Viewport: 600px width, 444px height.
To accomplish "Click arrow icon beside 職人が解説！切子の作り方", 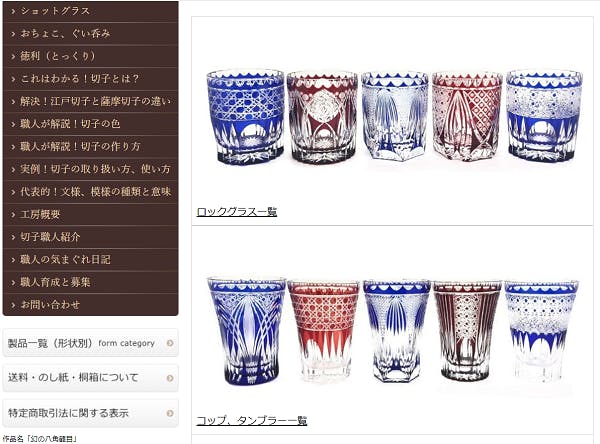I will (x=13, y=147).
